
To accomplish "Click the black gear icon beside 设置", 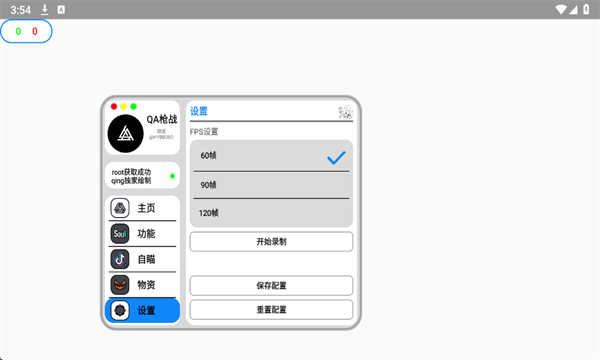I will pos(120,310).
